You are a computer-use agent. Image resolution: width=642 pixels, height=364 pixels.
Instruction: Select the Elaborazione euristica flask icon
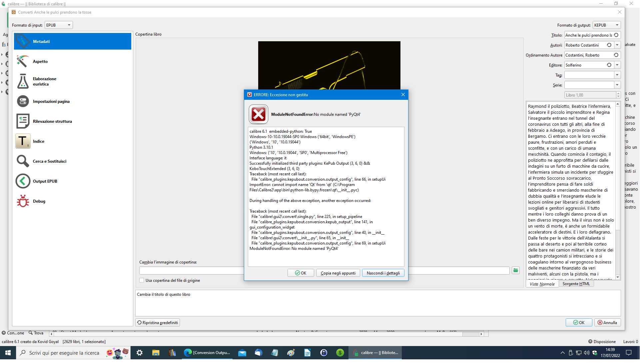click(23, 82)
